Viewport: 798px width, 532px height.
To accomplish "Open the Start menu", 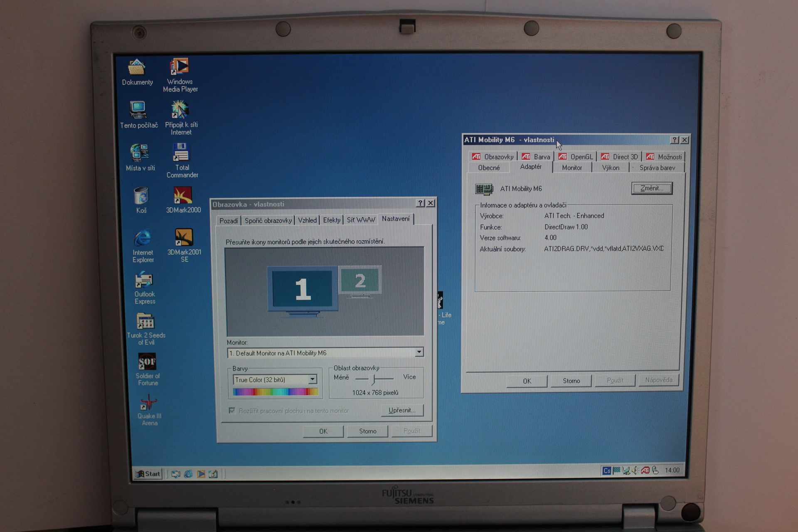I will click(x=148, y=474).
